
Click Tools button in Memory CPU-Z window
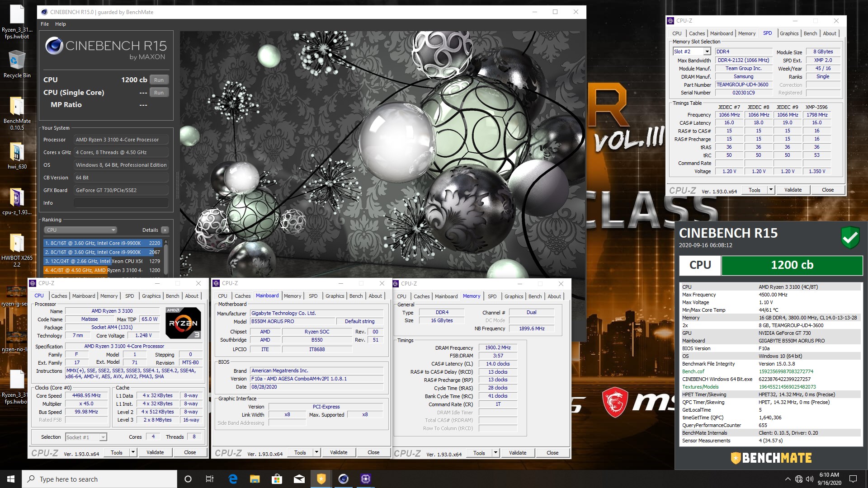(479, 453)
